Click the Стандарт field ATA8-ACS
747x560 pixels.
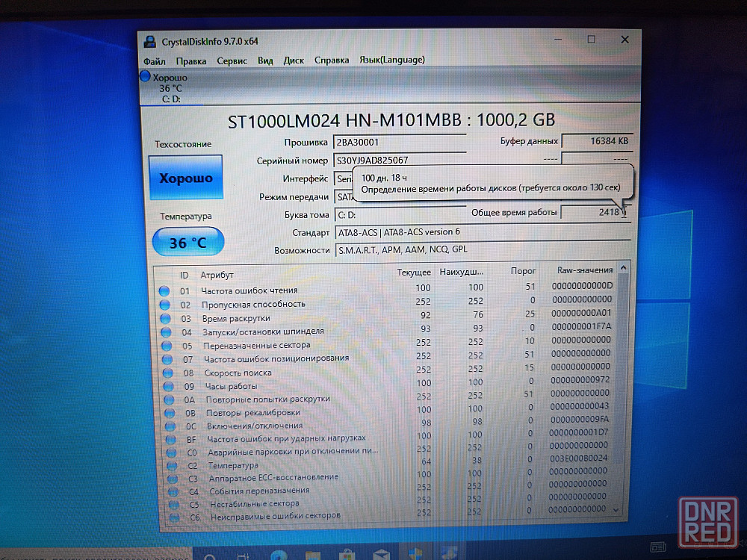coord(483,232)
